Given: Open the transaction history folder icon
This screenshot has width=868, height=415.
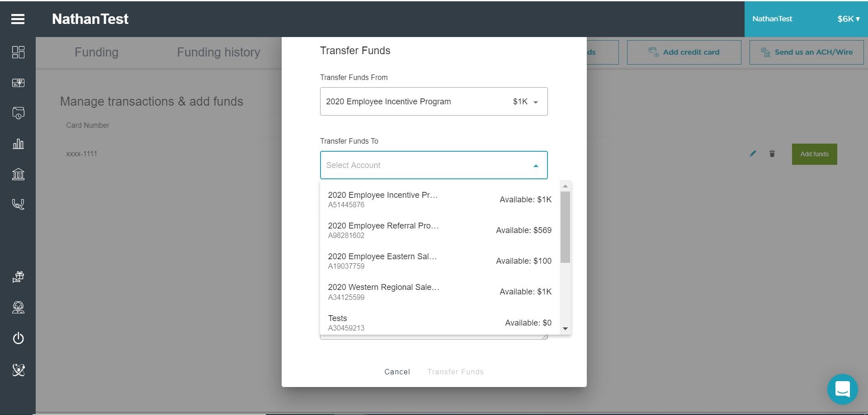Looking at the screenshot, I should tap(18, 113).
